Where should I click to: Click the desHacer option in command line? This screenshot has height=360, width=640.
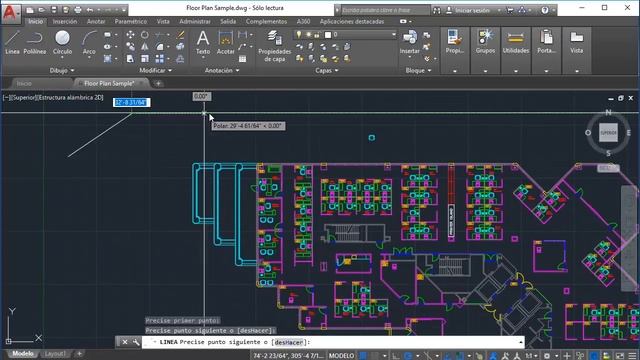(289, 342)
